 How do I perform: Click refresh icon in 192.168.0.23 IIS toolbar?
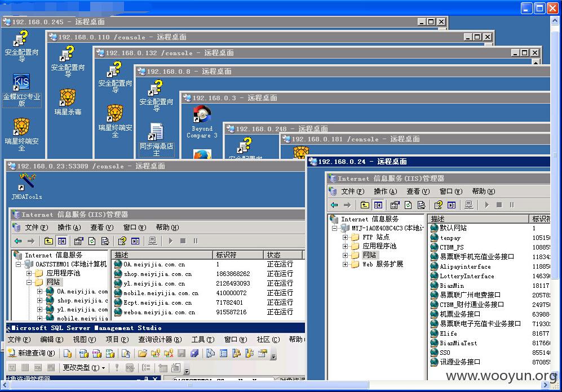(x=92, y=241)
